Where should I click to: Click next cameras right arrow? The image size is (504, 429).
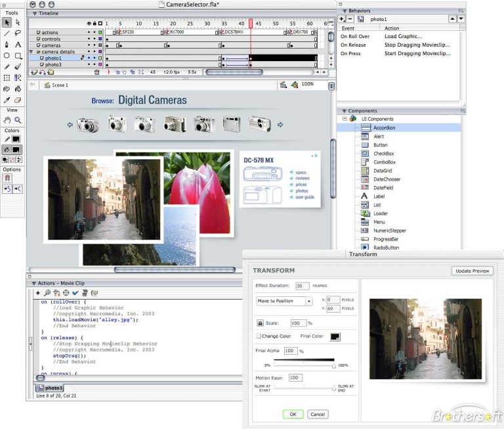tap(280, 125)
